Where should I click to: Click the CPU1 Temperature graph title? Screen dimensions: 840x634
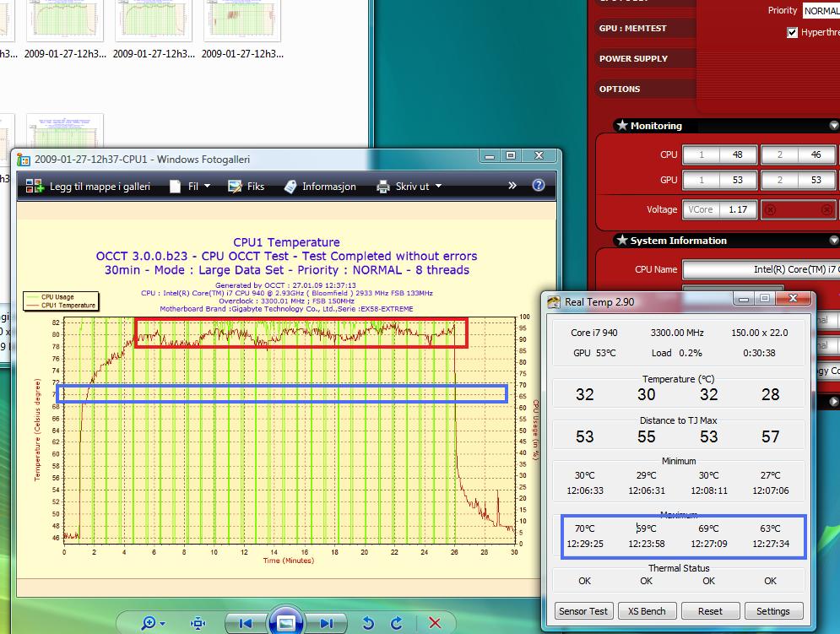(286, 242)
